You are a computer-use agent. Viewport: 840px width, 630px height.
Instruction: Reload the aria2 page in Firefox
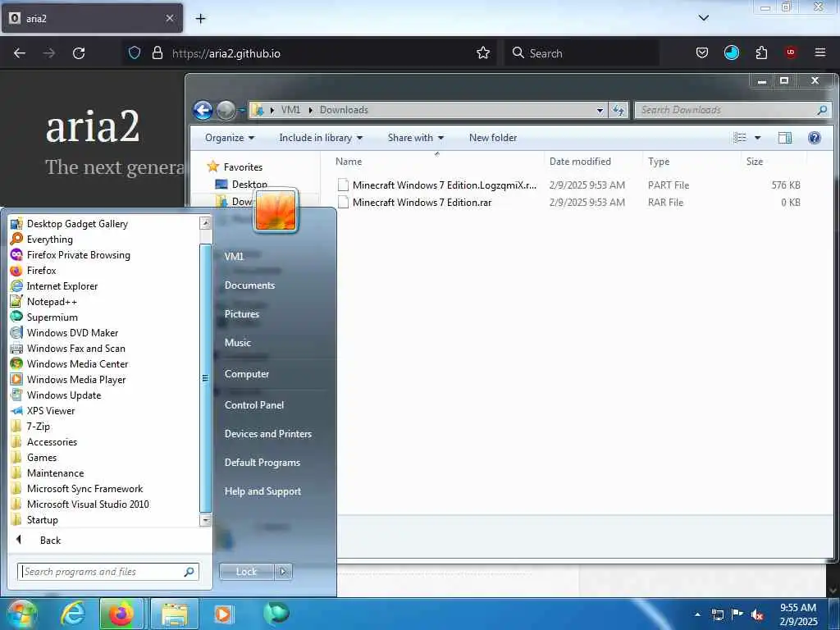coord(79,53)
